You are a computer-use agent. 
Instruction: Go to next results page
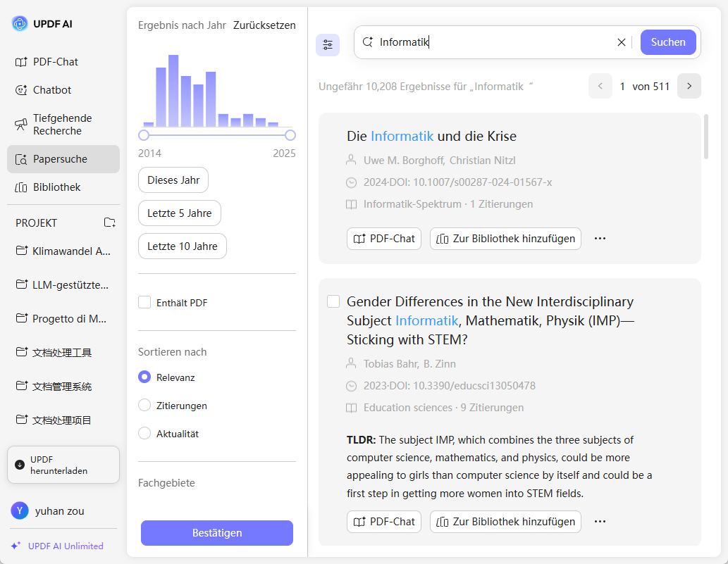click(689, 86)
